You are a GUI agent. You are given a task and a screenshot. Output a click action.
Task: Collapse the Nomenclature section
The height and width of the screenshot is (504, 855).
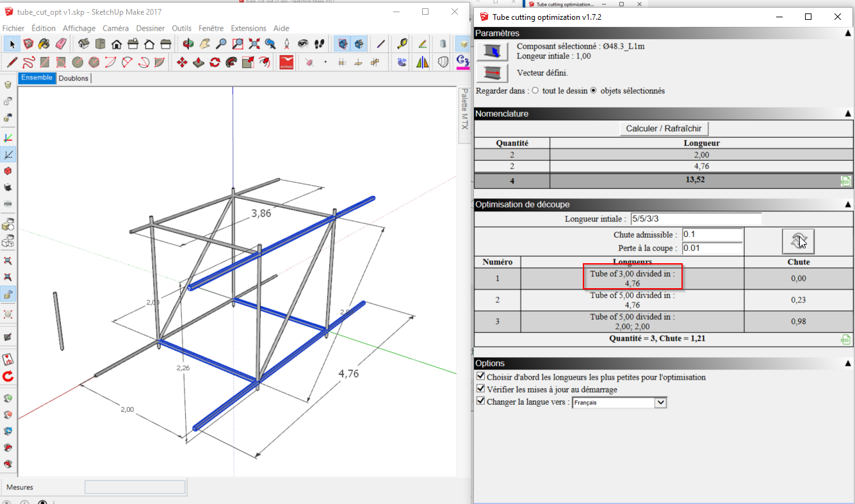pos(848,113)
